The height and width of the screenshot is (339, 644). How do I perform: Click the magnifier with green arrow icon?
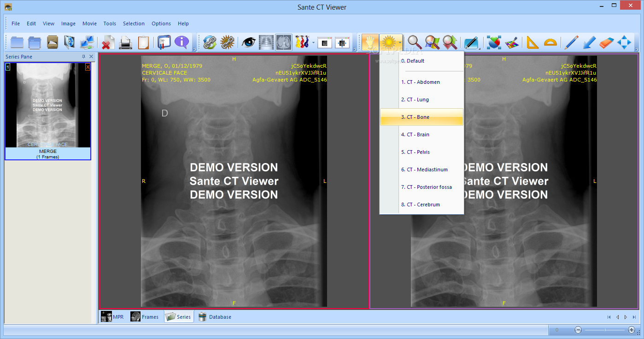point(450,42)
